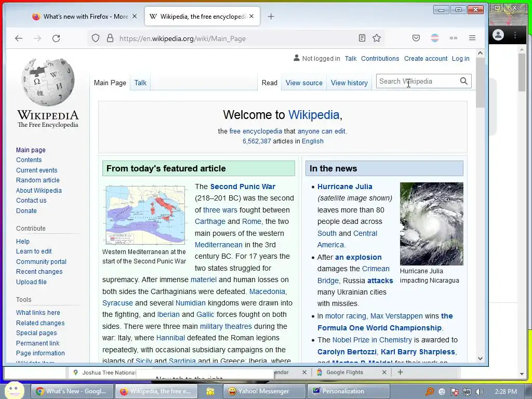
Task: Open the Second Punic War article link
Action: [243, 187]
